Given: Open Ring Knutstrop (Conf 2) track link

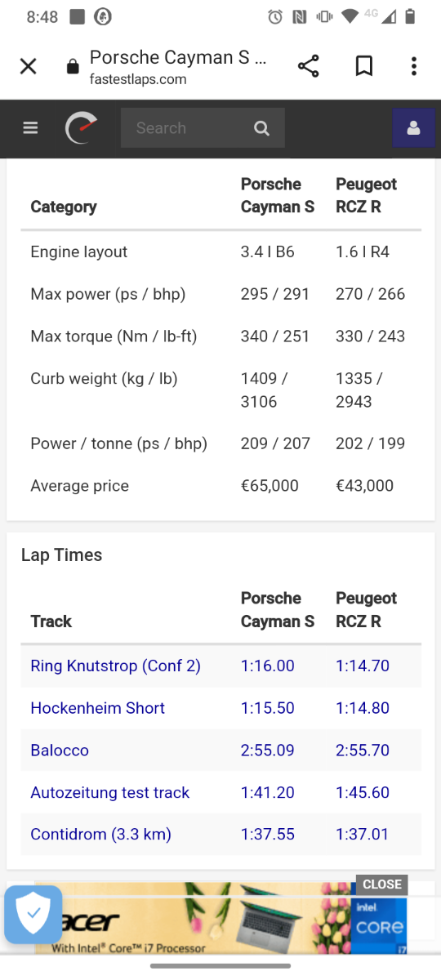Looking at the screenshot, I should [115, 666].
